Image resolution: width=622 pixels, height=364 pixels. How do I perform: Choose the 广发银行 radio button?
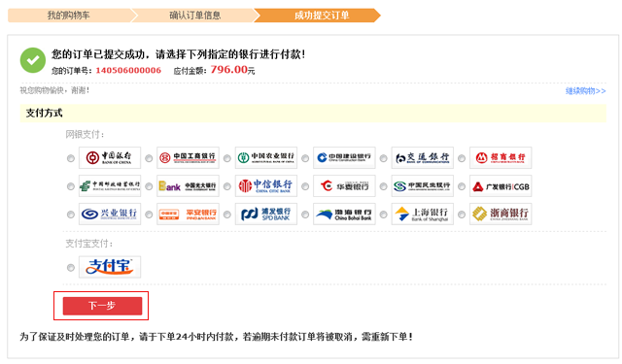point(462,186)
